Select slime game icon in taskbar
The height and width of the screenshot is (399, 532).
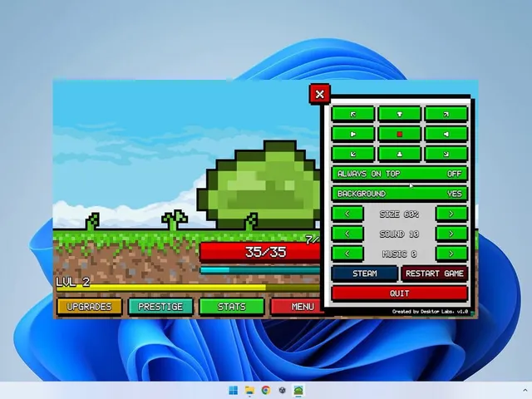point(298,390)
